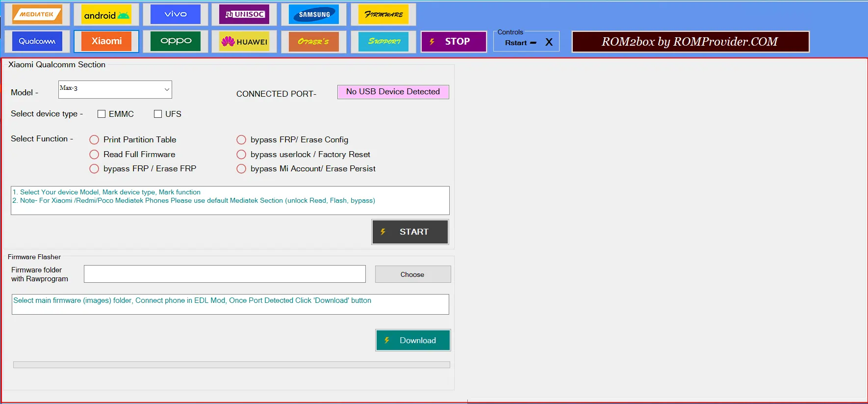Click the EDL mode instructions text box
868x404 pixels.
[x=230, y=304]
